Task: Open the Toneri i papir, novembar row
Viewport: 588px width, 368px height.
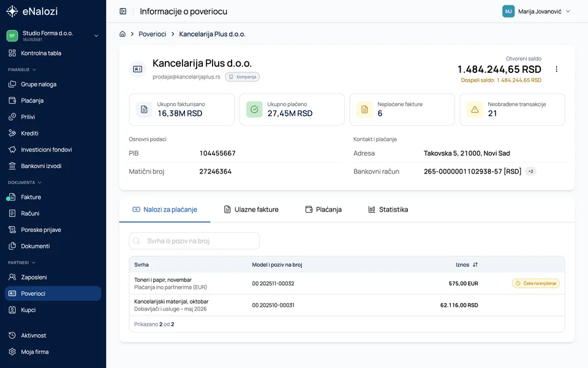Action: pyautogui.click(x=347, y=283)
